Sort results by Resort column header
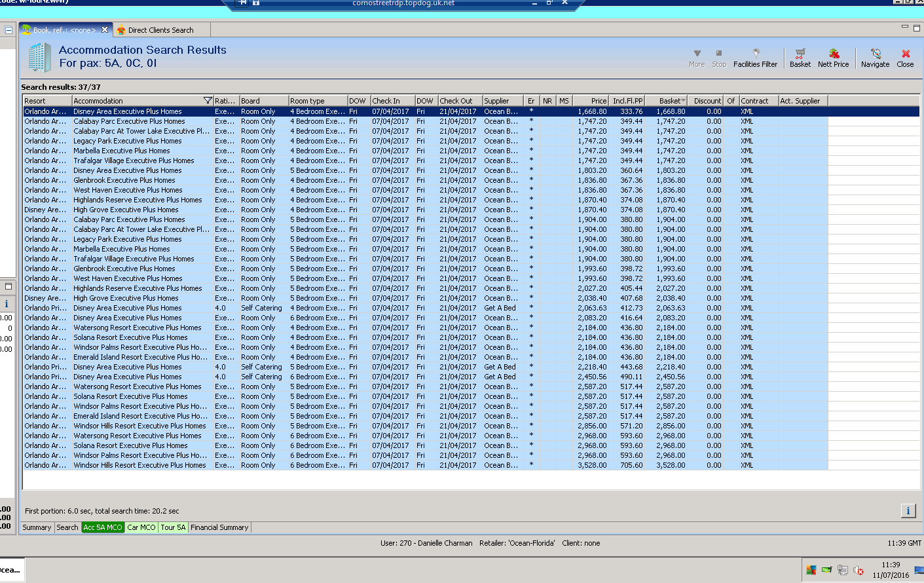 [47, 101]
